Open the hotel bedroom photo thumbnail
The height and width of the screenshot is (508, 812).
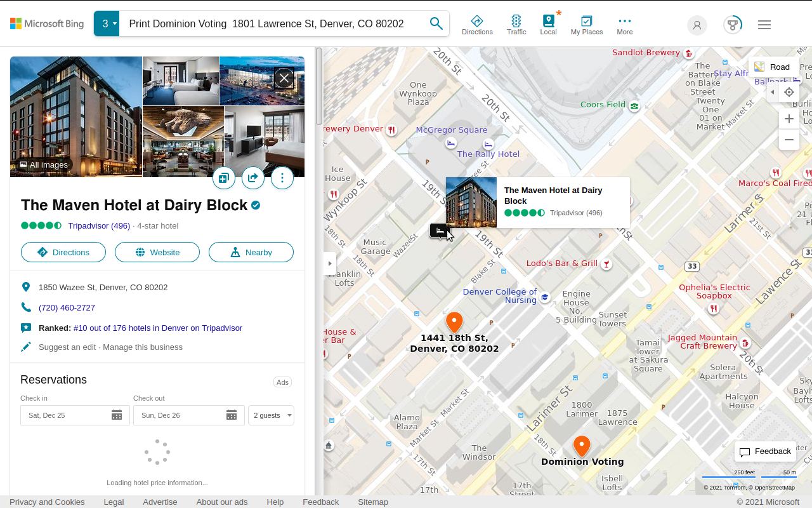(181, 81)
